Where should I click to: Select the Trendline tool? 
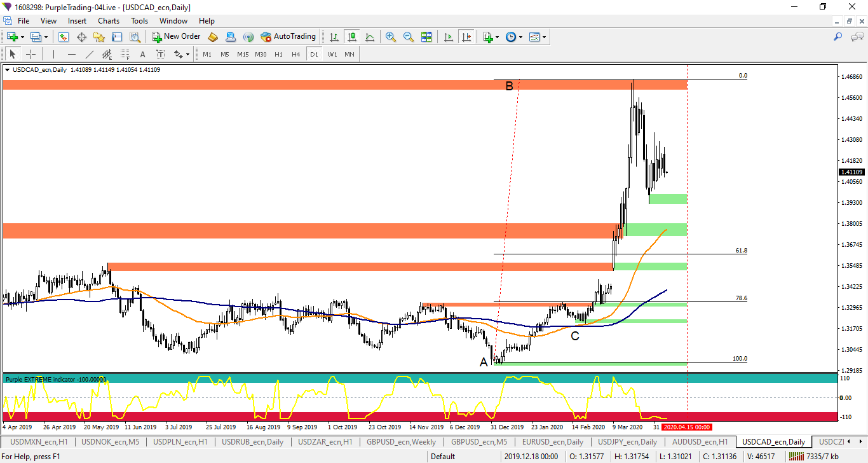tap(90, 54)
